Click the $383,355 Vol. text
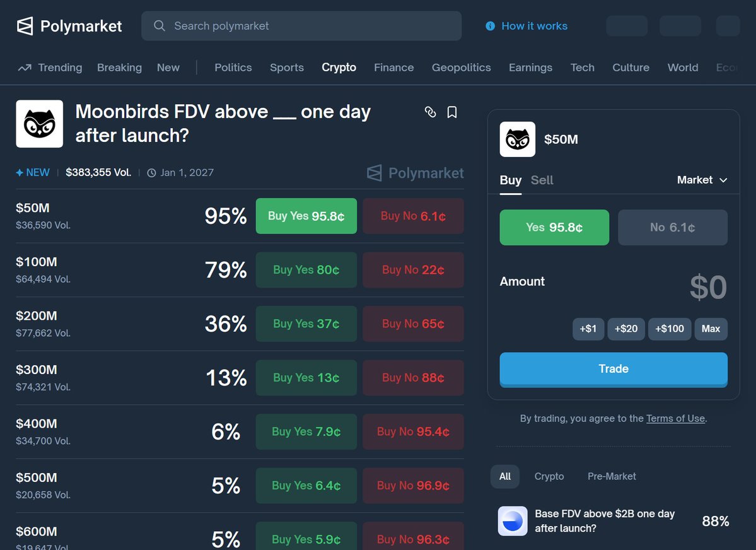 click(98, 173)
